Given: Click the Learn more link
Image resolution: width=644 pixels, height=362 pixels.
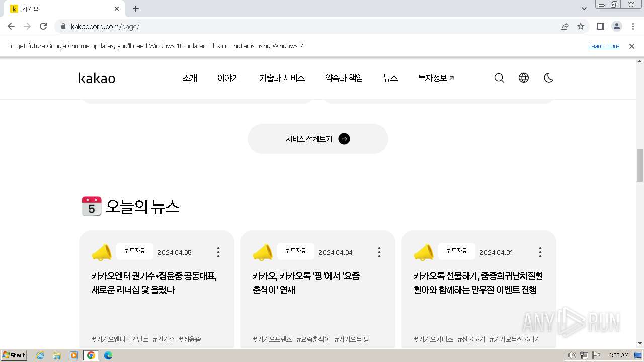Looking at the screenshot, I should coord(604,46).
